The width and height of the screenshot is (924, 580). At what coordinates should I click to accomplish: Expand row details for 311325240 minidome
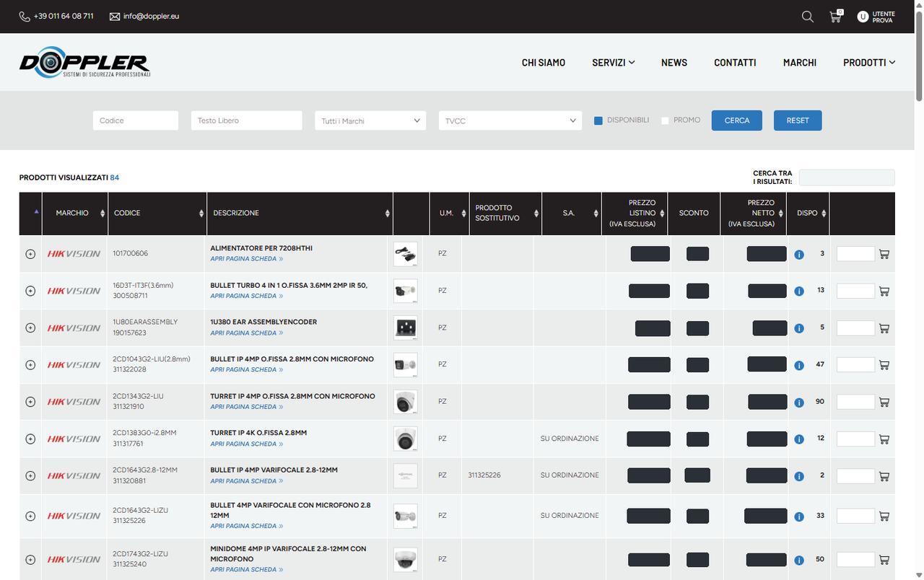30,560
